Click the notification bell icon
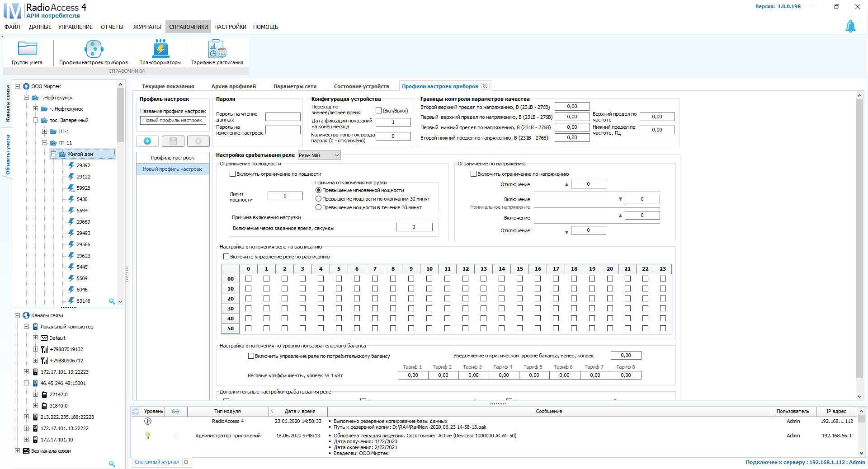868x469 pixels. (850, 26)
